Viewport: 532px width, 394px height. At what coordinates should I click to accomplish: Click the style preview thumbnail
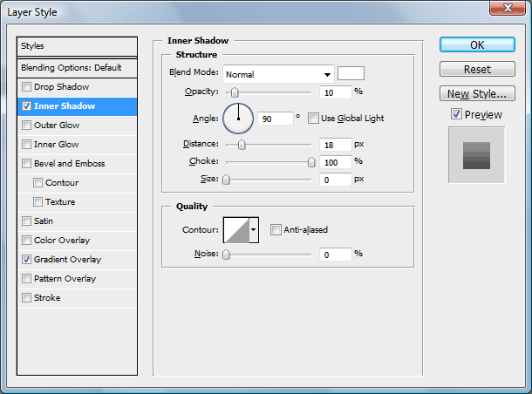(x=476, y=154)
